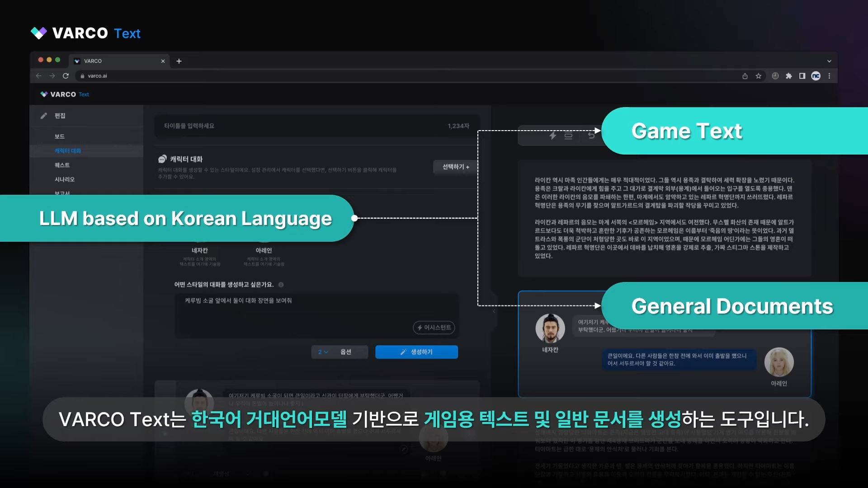Click the blue 생성하기 button
868x488 pixels.
[416, 352]
